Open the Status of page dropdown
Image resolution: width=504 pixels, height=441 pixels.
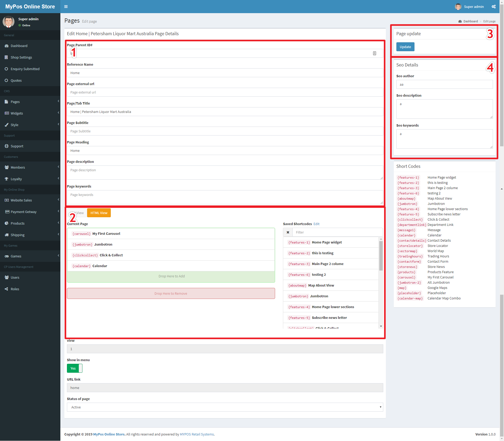pos(225,407)
